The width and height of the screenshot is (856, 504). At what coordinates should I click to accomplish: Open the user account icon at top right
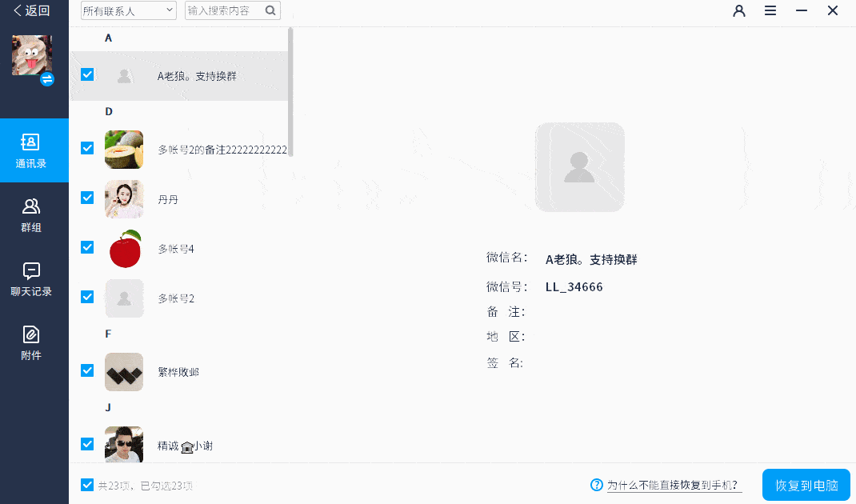[739, 10]
